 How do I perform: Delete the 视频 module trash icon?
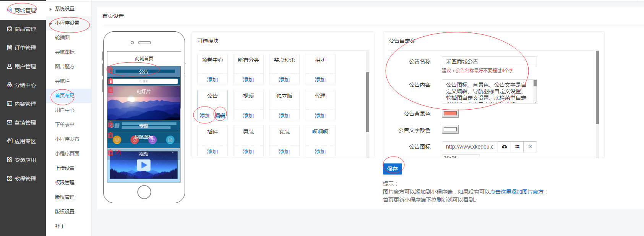[110, 152]
